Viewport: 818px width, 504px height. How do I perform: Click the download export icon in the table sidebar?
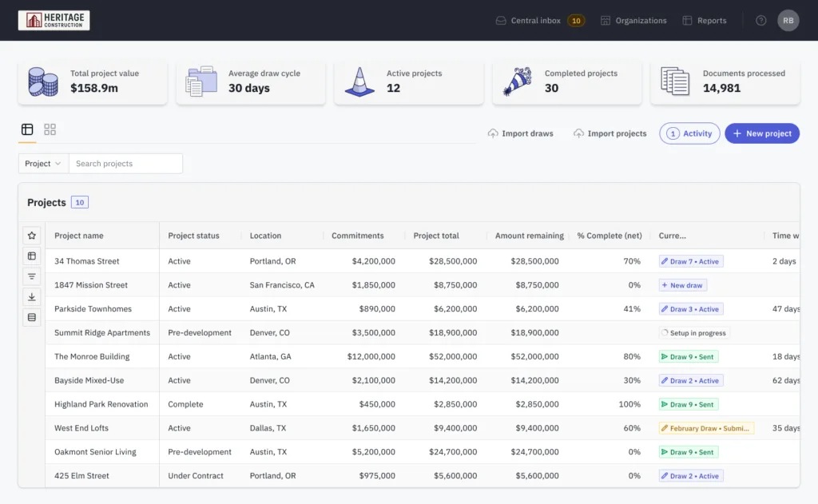point(32,297)
